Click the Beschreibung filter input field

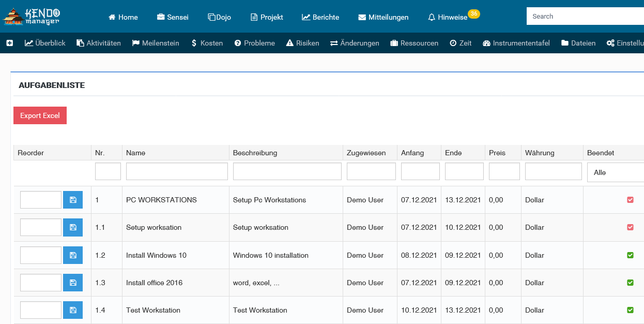(287, 171)
